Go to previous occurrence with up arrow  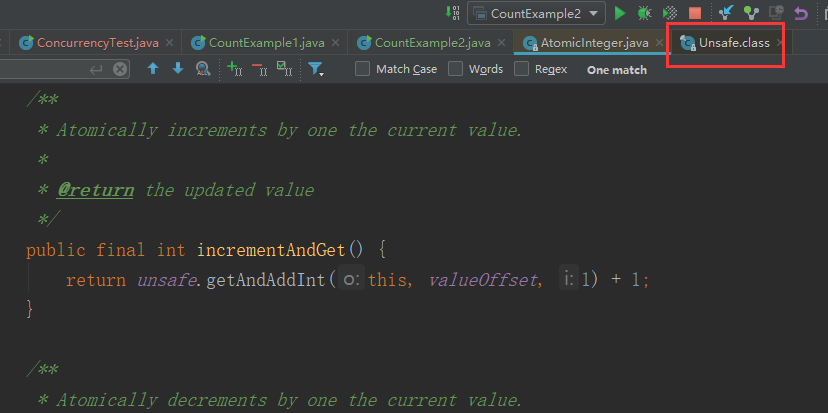point(153,69)
